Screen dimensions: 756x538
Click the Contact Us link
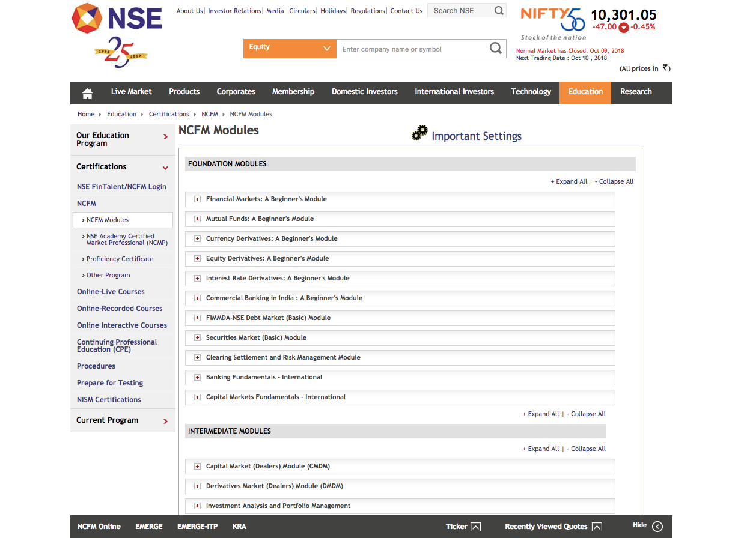coord(406,11)
